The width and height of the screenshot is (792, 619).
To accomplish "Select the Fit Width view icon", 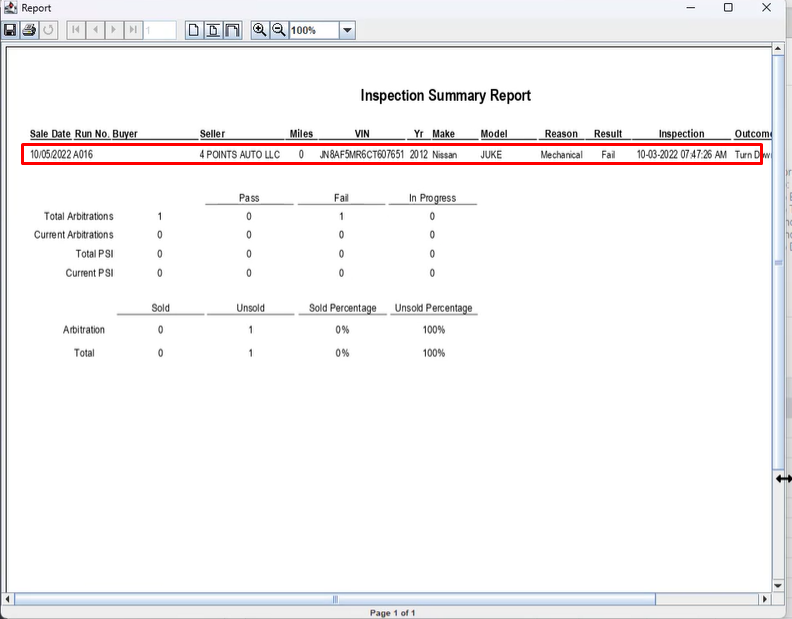I will 232,30.
